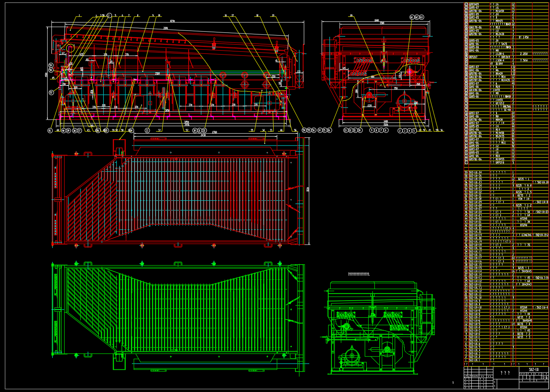Select circled balloon 4 above front view
The height and width of the screenshot is (392, 550).
click(109, 16)
